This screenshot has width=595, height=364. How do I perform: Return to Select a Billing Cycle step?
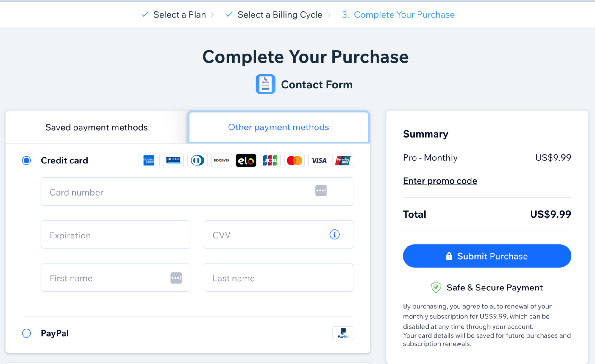(279, 15)
